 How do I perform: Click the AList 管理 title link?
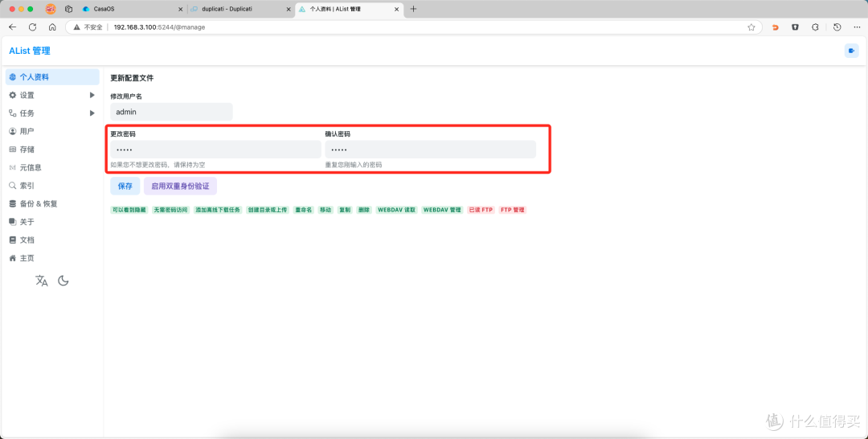click(x=30, y=51)
